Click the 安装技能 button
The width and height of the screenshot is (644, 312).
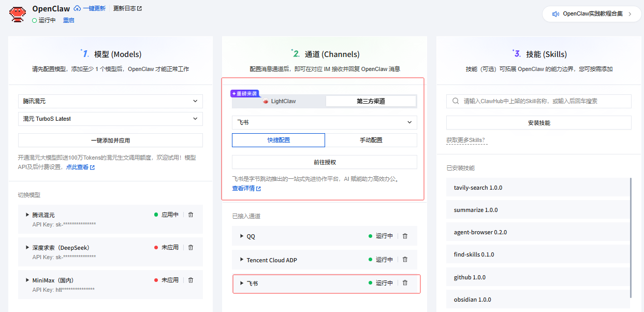[539, 123]
